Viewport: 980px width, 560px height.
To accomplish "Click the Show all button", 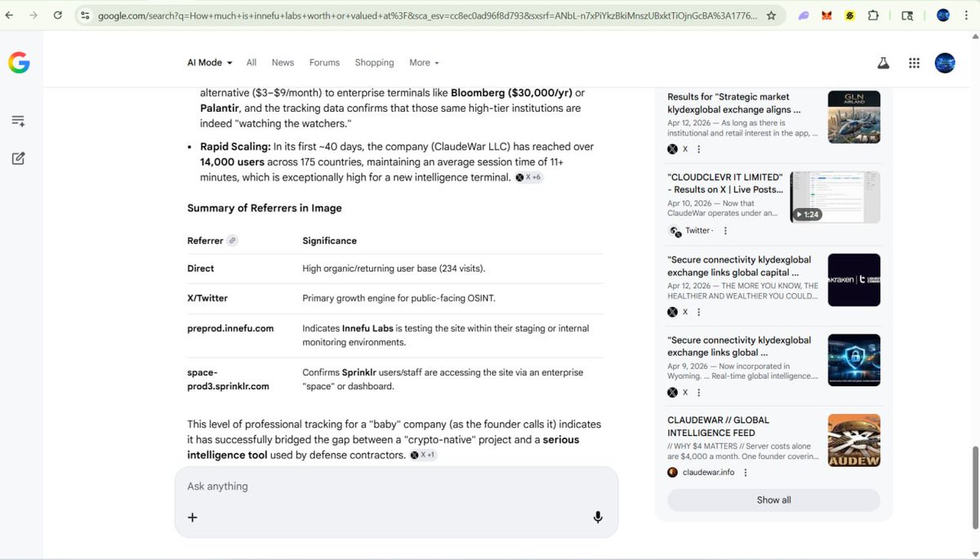I will [x=773, y=500].
